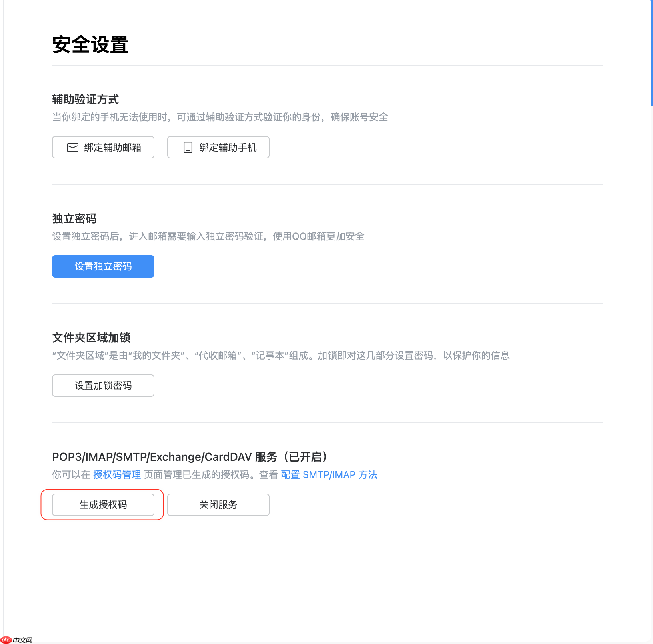Click 关闭服务 to disable mail services
653x644 pixels.
218,505
